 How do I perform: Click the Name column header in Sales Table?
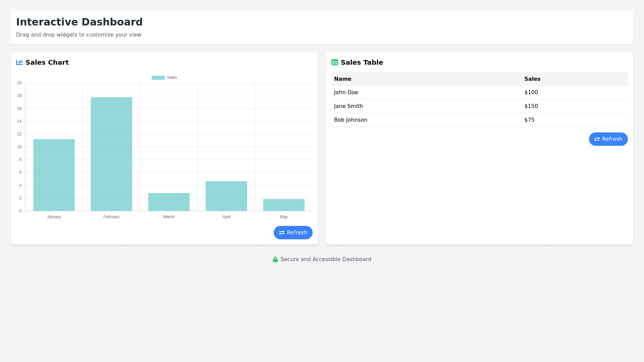pos(342,79)
